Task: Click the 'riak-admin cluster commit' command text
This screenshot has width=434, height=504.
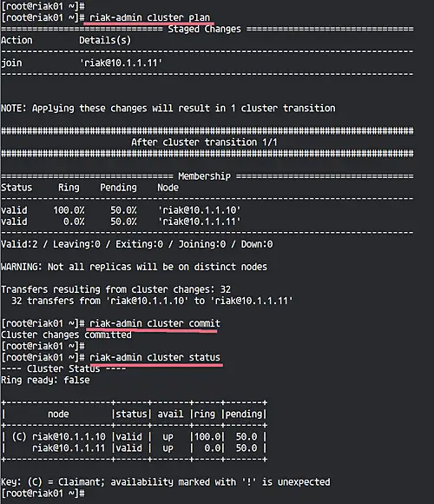Action: (x=155, y=323)
